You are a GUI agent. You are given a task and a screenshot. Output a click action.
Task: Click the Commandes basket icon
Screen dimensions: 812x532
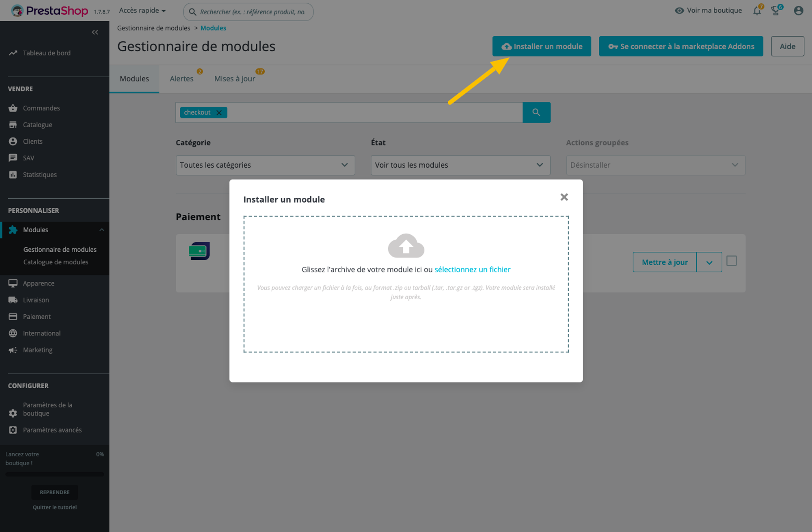tap(13, 108)
